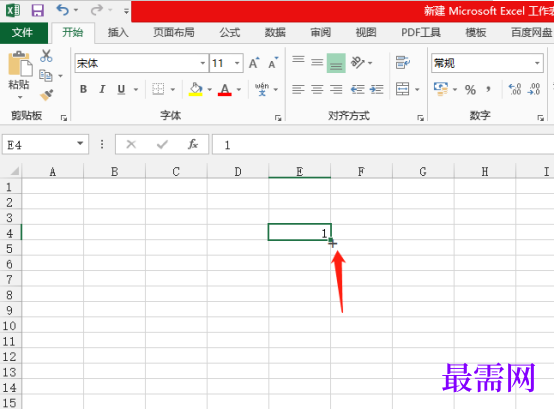This screenshot has height=409, width=554.
Task: Align text right
Action: (x=336, y=89)
